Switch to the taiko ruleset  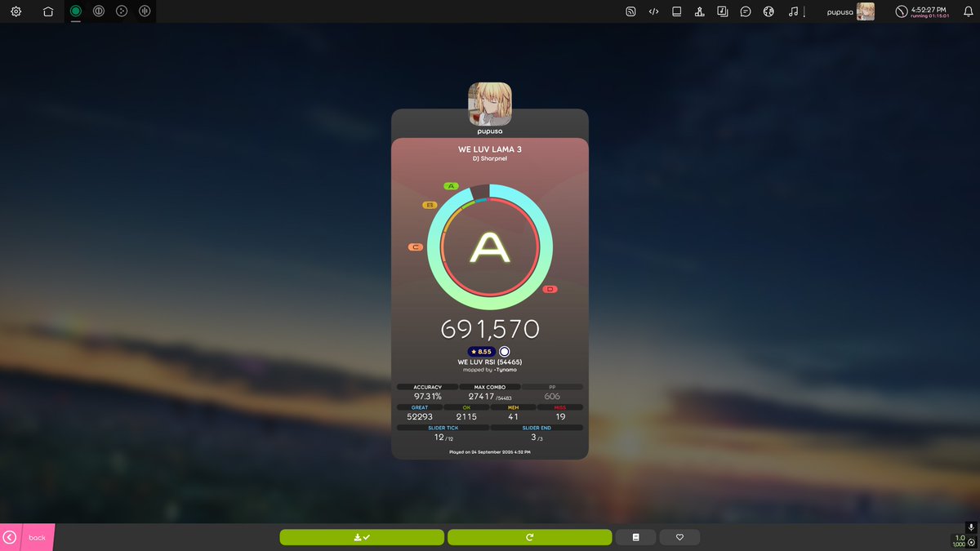click(x=99, y=11)
